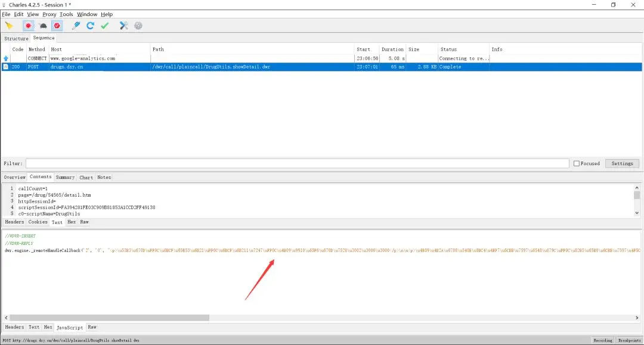
Task: Sort by the Code column header
Action: 18,49
